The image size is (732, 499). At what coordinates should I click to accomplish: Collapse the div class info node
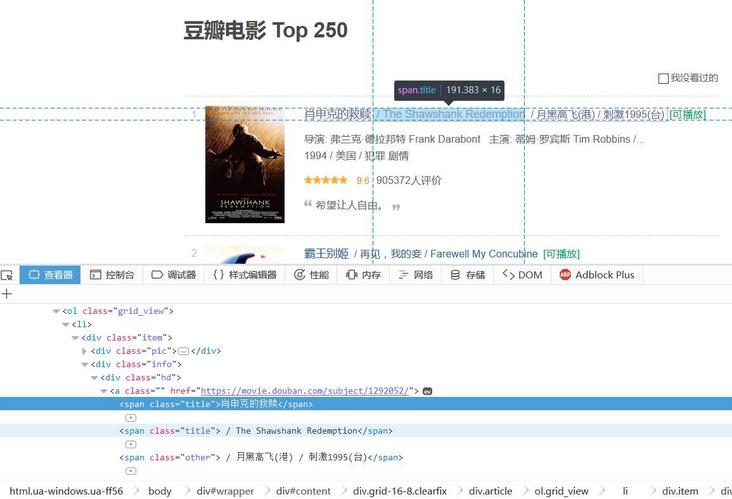(84, 364)
